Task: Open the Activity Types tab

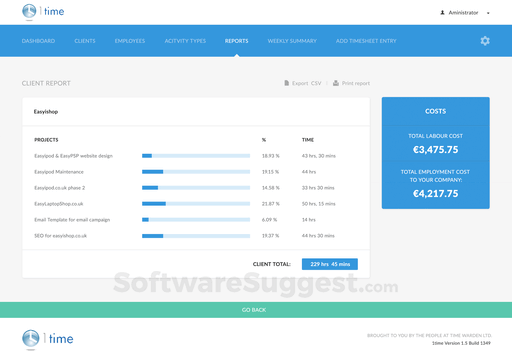Action: (185, 41)
